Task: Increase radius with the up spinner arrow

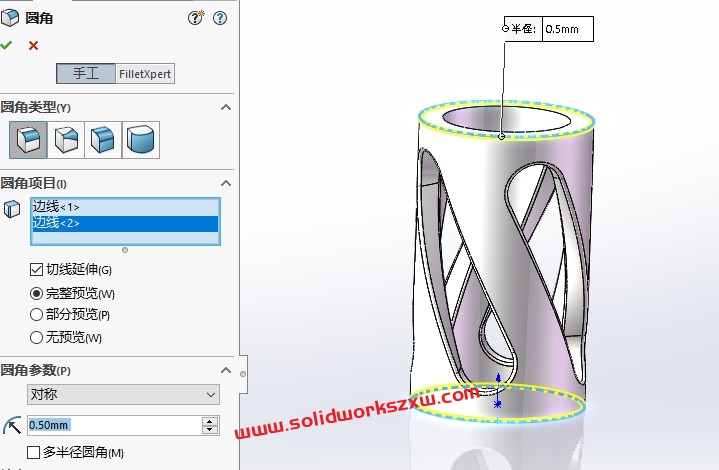Action: (x=210, y=421)
